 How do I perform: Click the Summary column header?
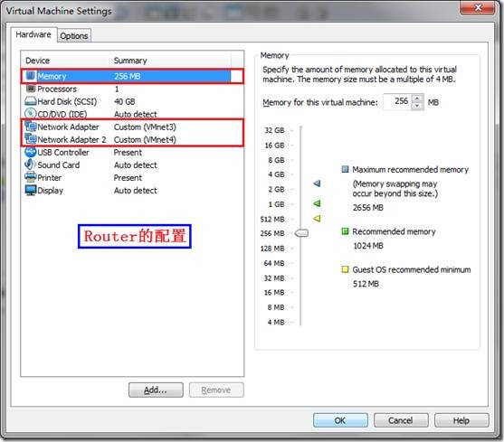click(171, 61)
